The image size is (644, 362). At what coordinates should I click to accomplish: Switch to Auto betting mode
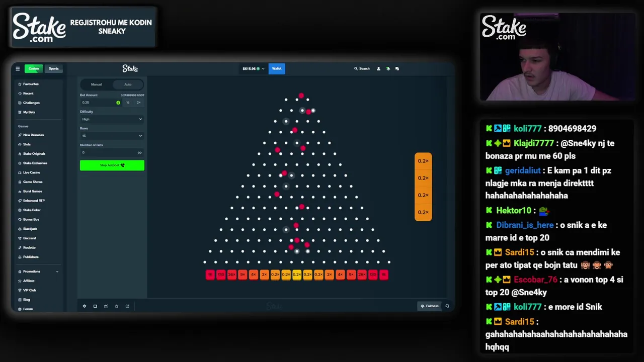[128, 84]
